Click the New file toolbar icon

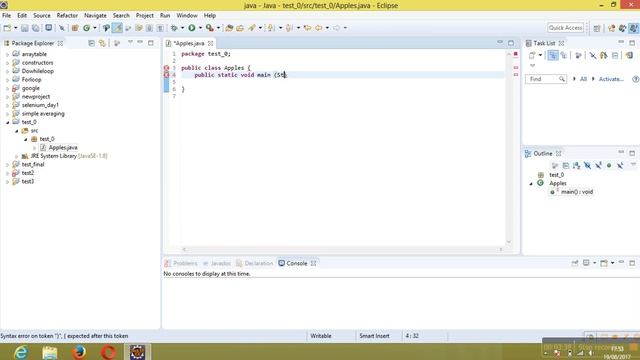7,28
